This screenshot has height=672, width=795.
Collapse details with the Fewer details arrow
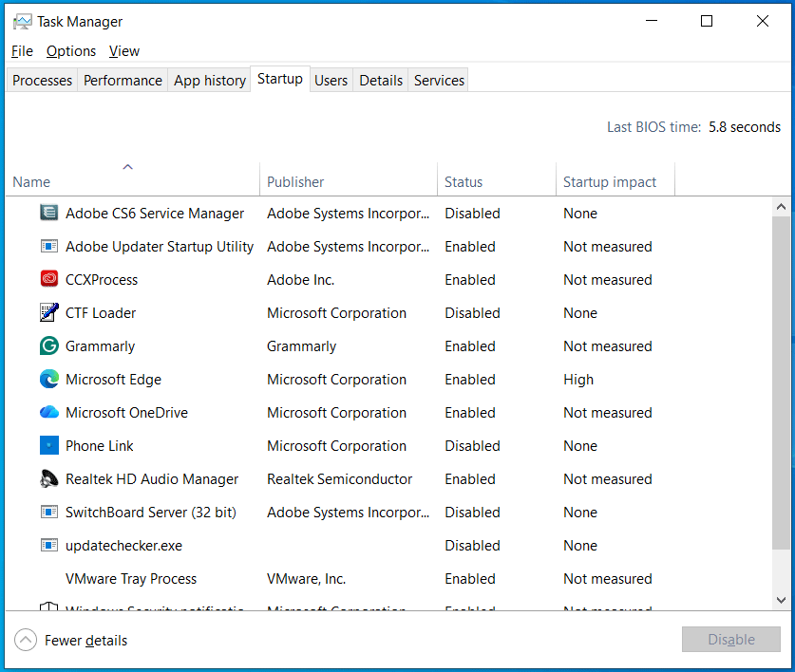26,640
